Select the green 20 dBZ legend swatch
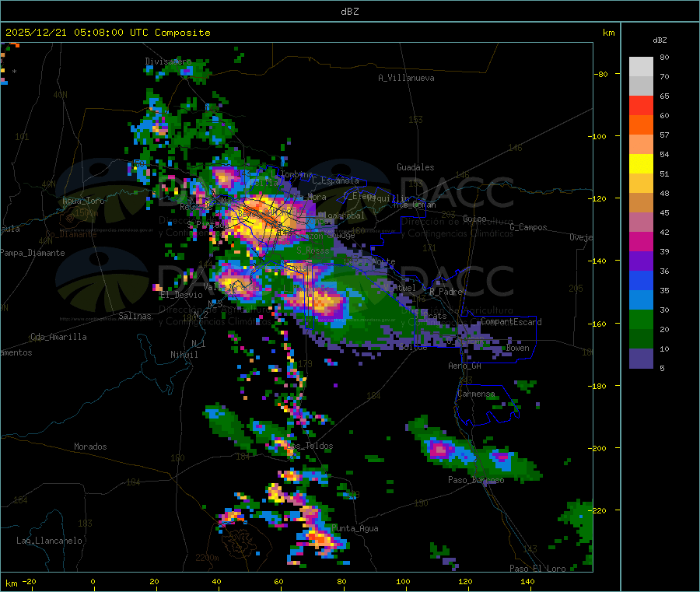The image size is (700, 592). pyautogui.click(x=641, y=319)
